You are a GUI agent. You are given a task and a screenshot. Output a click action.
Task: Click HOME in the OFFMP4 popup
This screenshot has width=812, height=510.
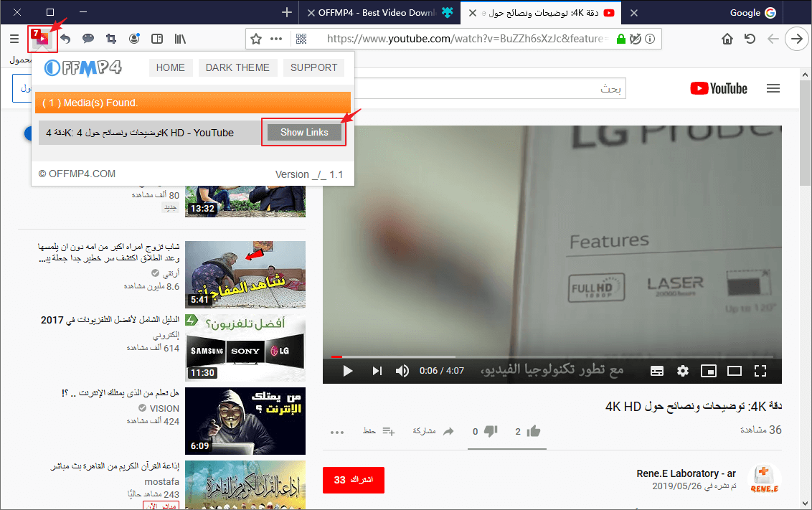[x=171, y=68]
